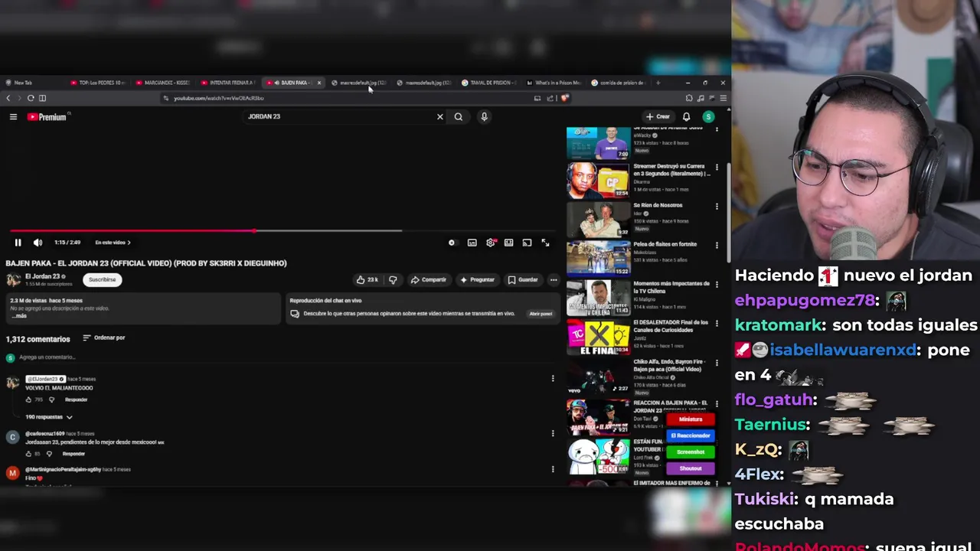Viewport: 980px width, 551px height.
Task: Click the Preguntar button
Action: 477,280
